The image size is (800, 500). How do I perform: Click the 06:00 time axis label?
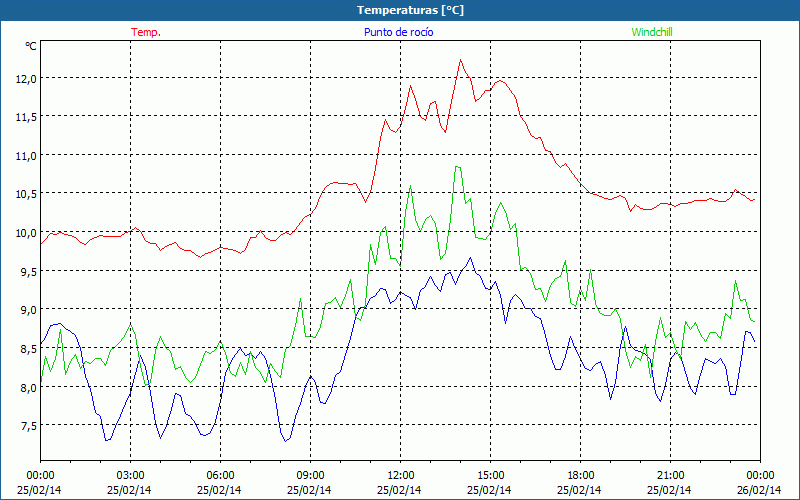(x=220, y=476)
